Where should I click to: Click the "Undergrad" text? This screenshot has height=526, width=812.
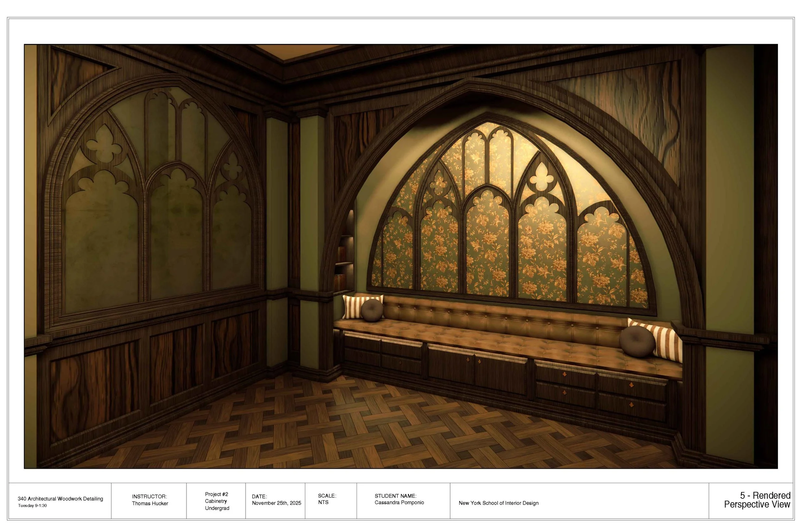pos(217,508)
